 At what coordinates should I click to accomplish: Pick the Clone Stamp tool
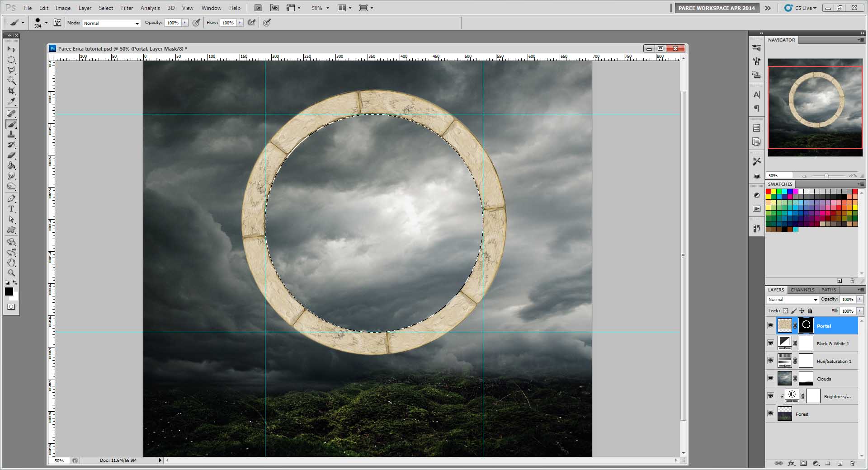(x=11, y=135)
